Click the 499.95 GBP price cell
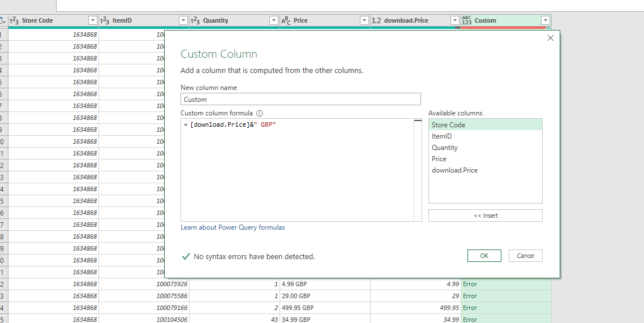 [325, 308]
